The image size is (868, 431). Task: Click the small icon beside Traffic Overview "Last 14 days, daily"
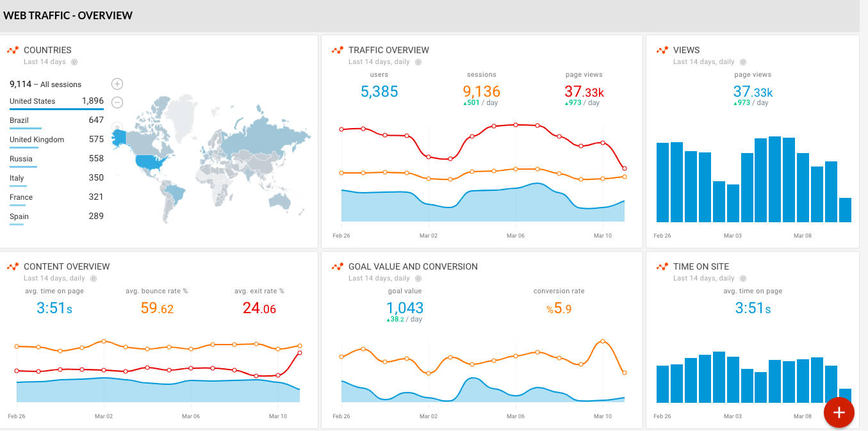[418, 62]
